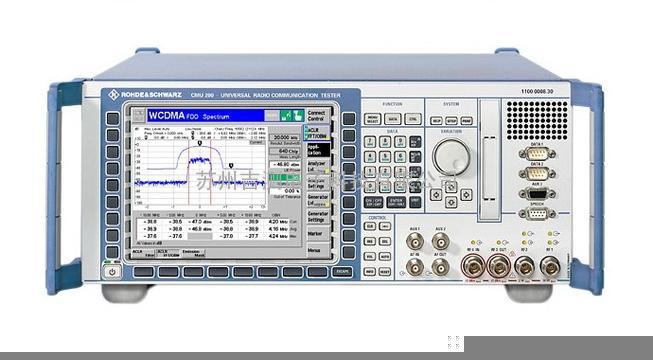Click the left arrow cursor key
The image size is (653, 360).
click(436, 195)
